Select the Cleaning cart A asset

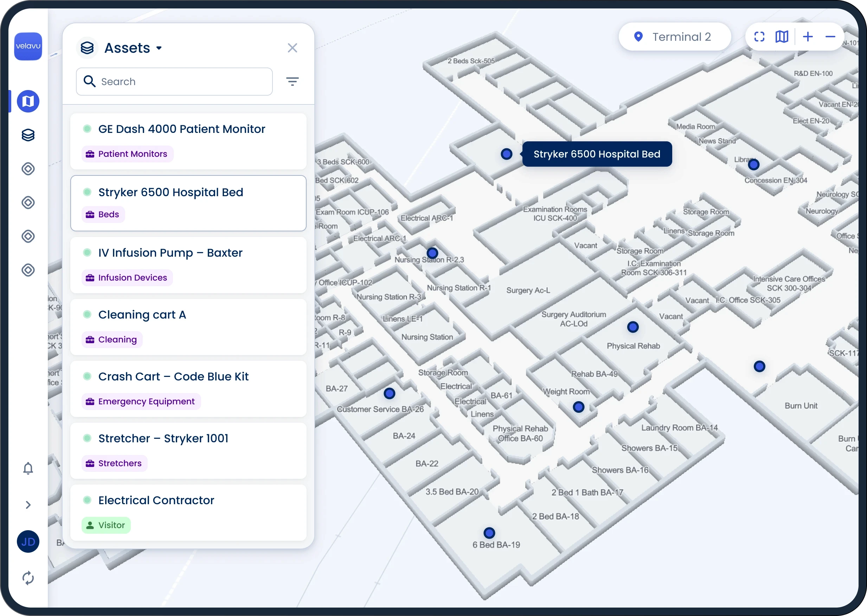pyautogui.click(x=188, y=327)
